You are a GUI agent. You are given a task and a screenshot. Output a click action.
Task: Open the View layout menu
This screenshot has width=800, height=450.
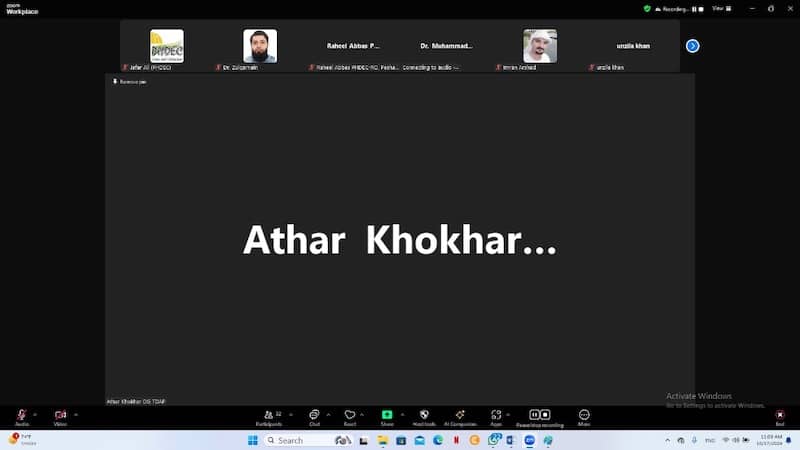coord(718,8)
